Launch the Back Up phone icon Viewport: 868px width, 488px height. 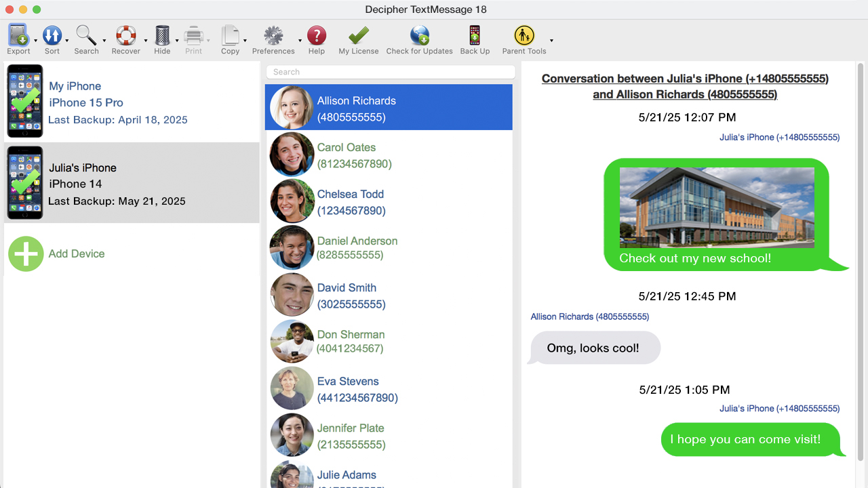[475, 35]
